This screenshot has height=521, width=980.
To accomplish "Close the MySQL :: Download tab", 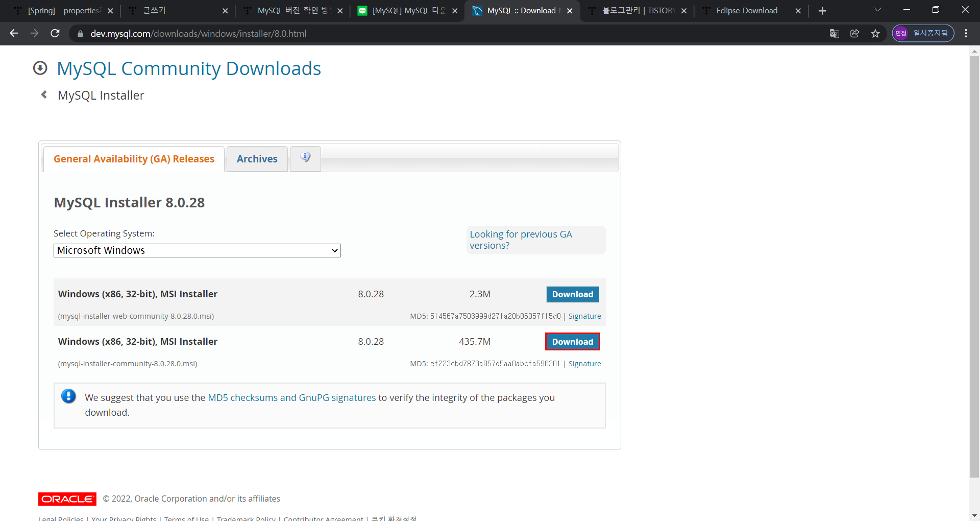I will pos(570,11).
